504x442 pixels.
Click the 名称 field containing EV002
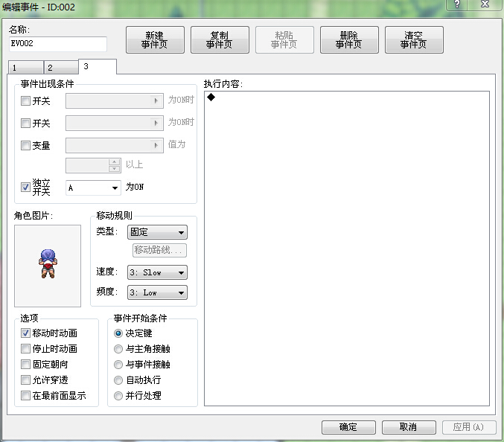click(x=58, y=44)
